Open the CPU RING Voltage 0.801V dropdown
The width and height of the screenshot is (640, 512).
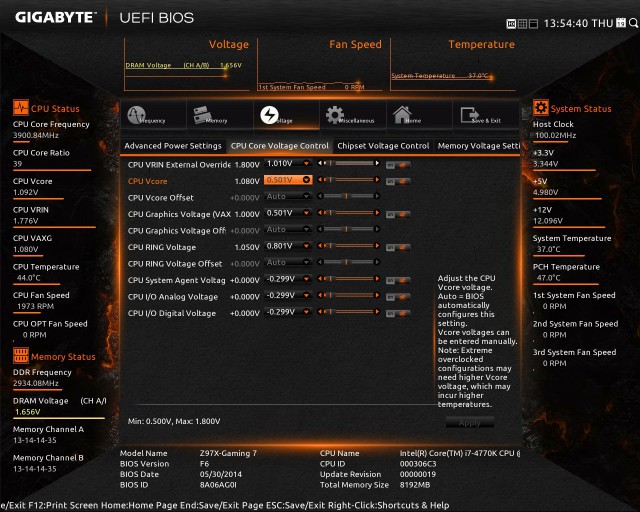tap(288, 246)
